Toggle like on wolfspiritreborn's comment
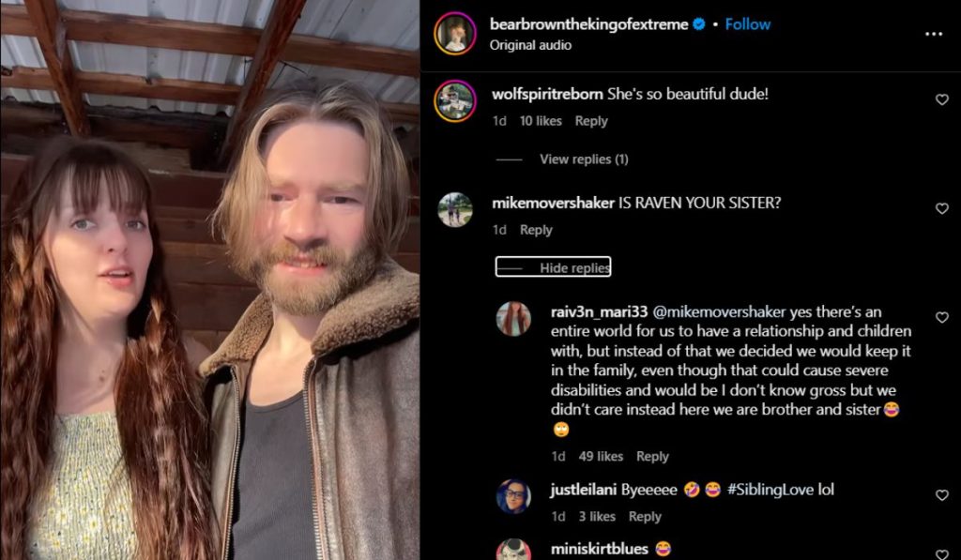 point(943,100)
